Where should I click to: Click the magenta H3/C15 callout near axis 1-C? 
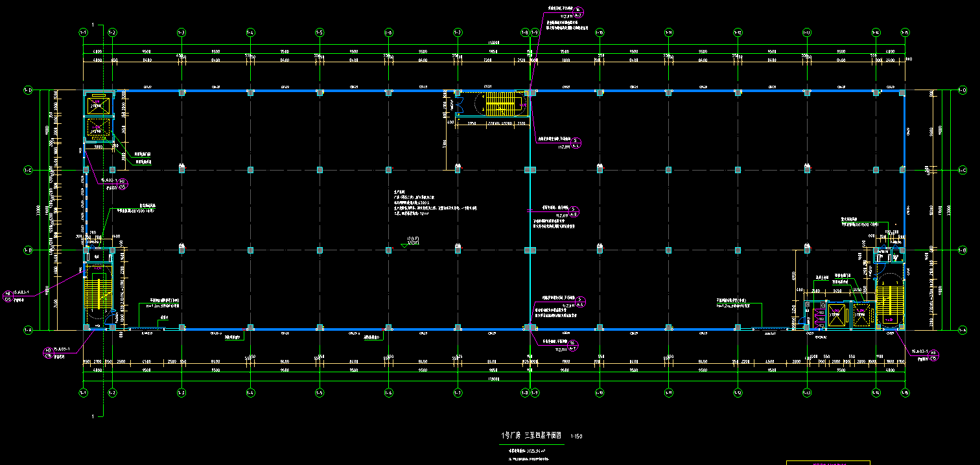[122, 184]
